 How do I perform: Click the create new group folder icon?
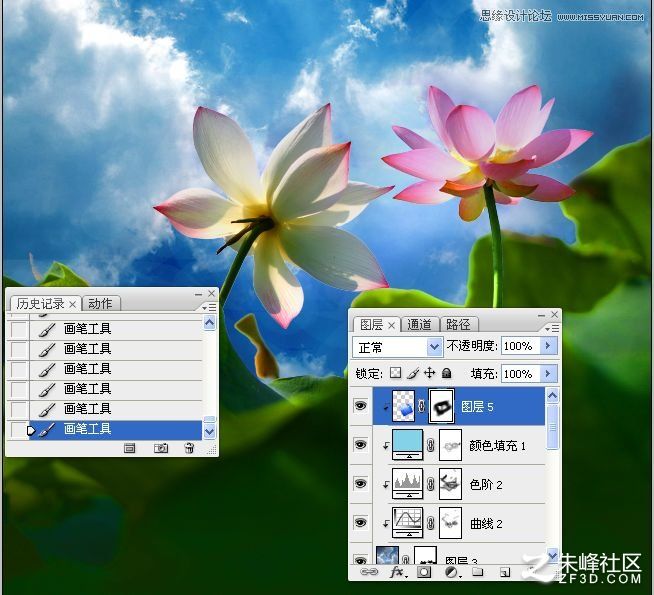(x=478, y=572)
